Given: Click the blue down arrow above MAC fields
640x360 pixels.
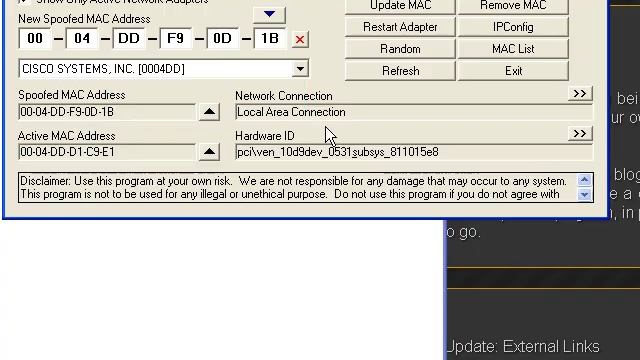Looking at the screenshot, I should click(x=269, y=14).
